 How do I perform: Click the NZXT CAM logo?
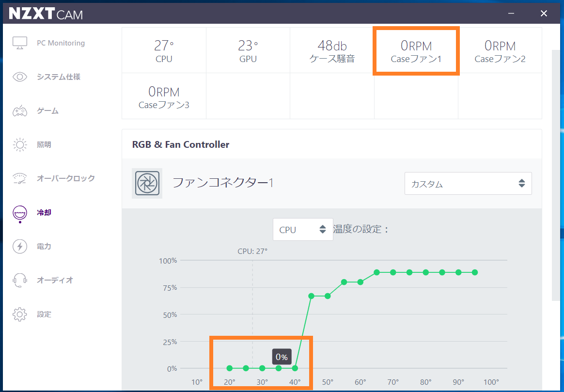pos(46,14)
